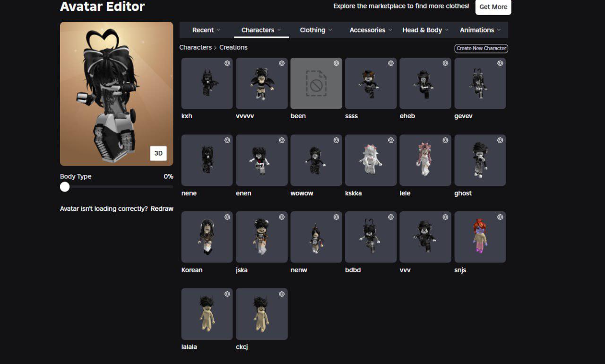This screenshot has height=364, width=605.
Task: Click the Get More button
Action: coord(493,7)
